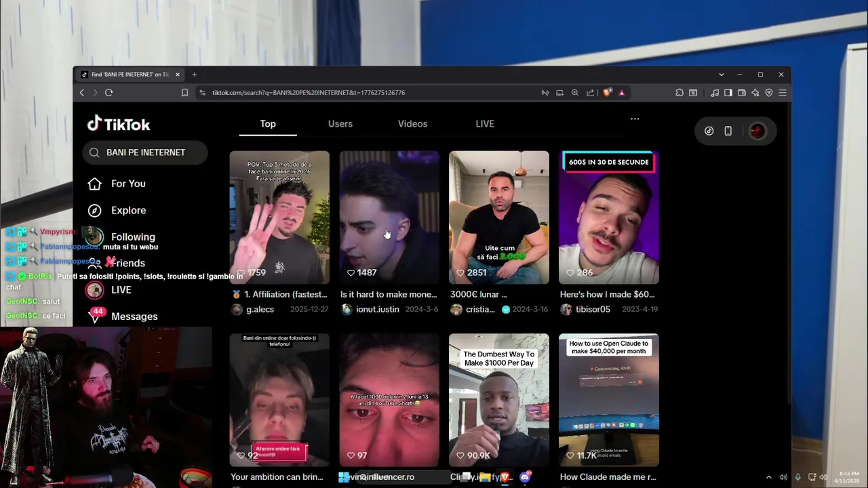Open the Brave Rewards triangle icon
Viewport: 868px width, 488px height.
(621, 93)
